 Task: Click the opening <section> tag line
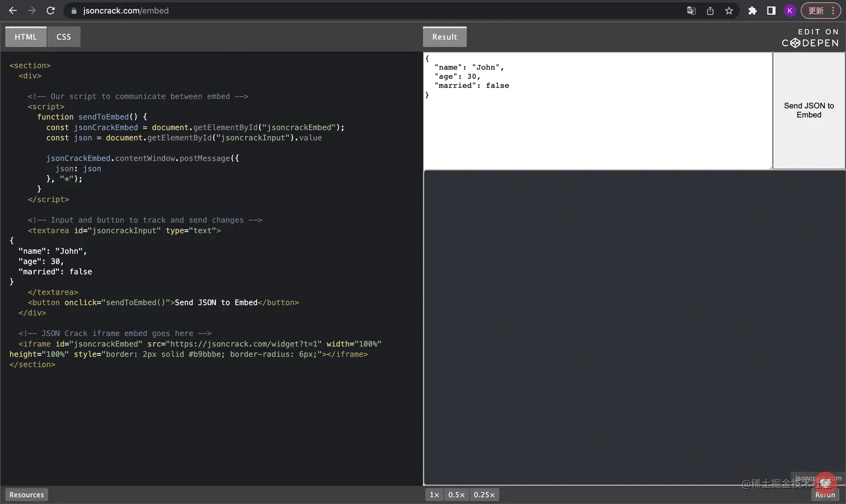tap(30, 65)
